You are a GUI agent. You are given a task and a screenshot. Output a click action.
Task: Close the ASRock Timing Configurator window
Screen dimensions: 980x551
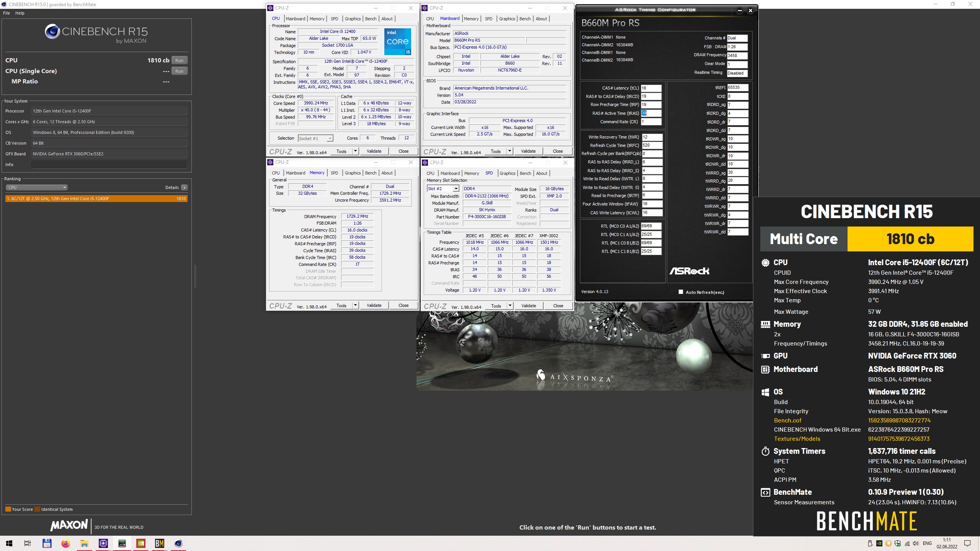750,10
